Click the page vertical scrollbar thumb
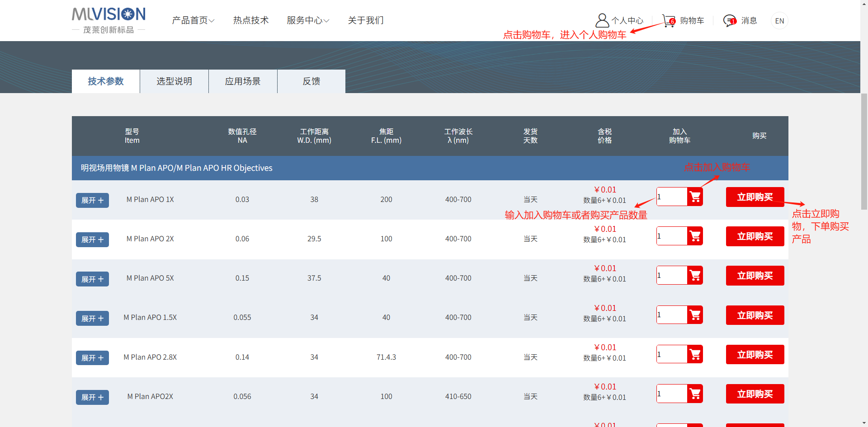 [x=864, y=151]
